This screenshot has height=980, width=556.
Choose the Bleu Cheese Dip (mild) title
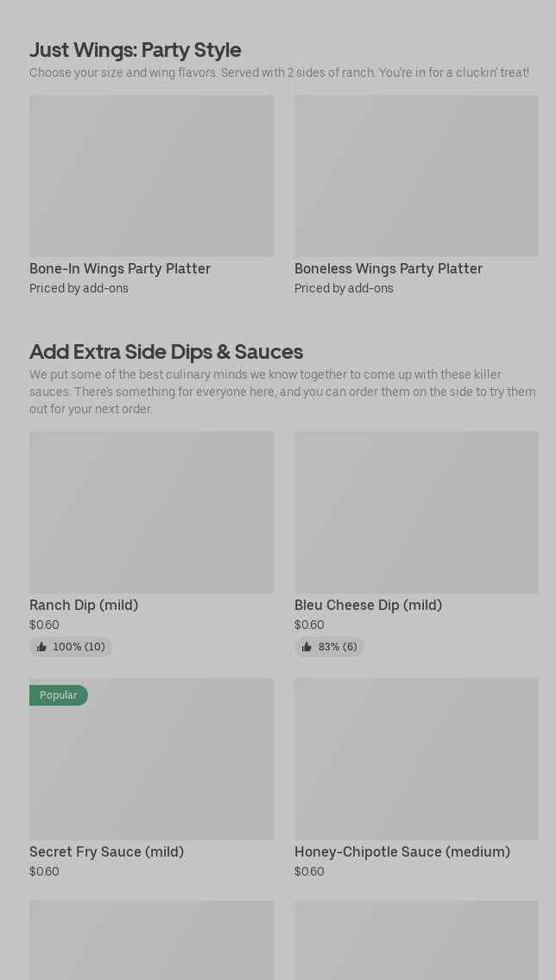click(x=368, y=605)
